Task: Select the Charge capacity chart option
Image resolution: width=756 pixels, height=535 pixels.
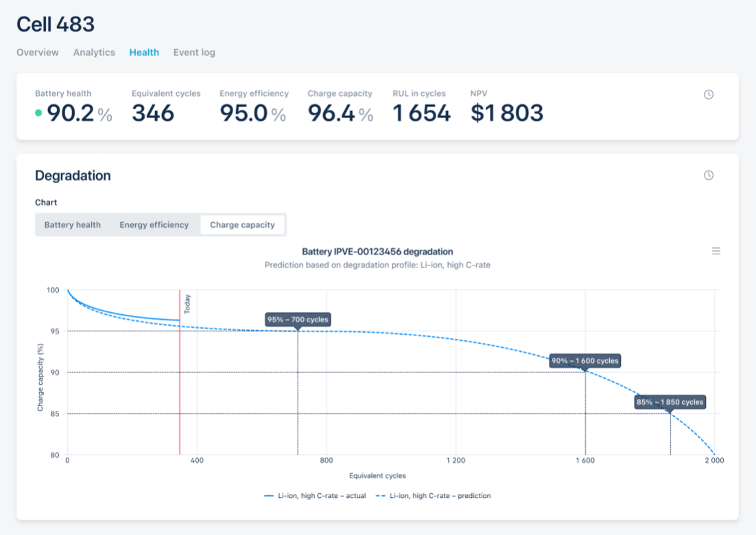Action: tap(242, 225)
